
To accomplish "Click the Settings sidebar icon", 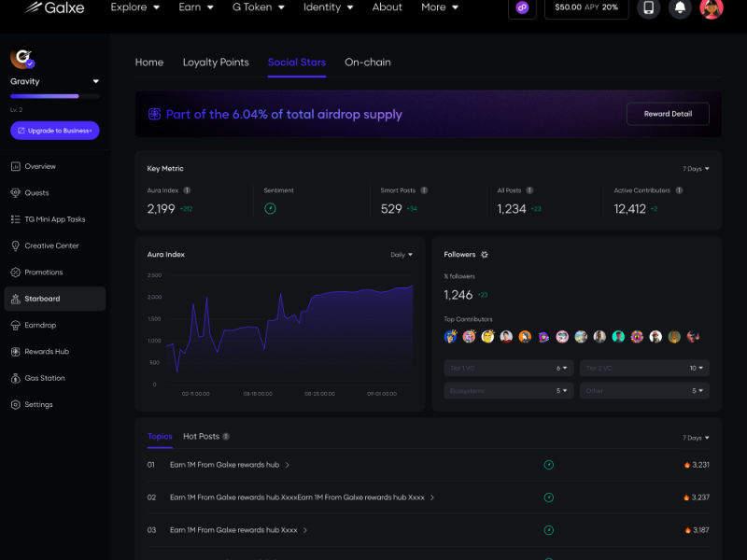I will click(16, 404).
